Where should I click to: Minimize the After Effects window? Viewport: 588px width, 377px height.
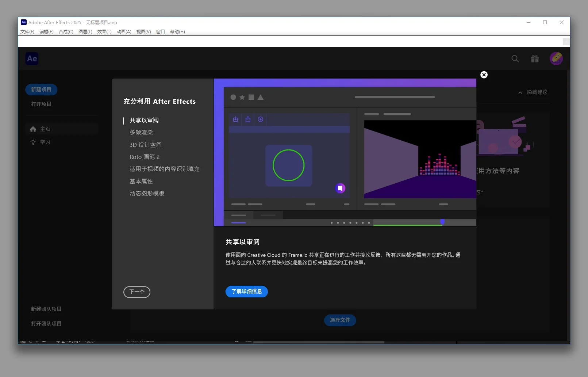pyautogui.click(x=529, y=22)
